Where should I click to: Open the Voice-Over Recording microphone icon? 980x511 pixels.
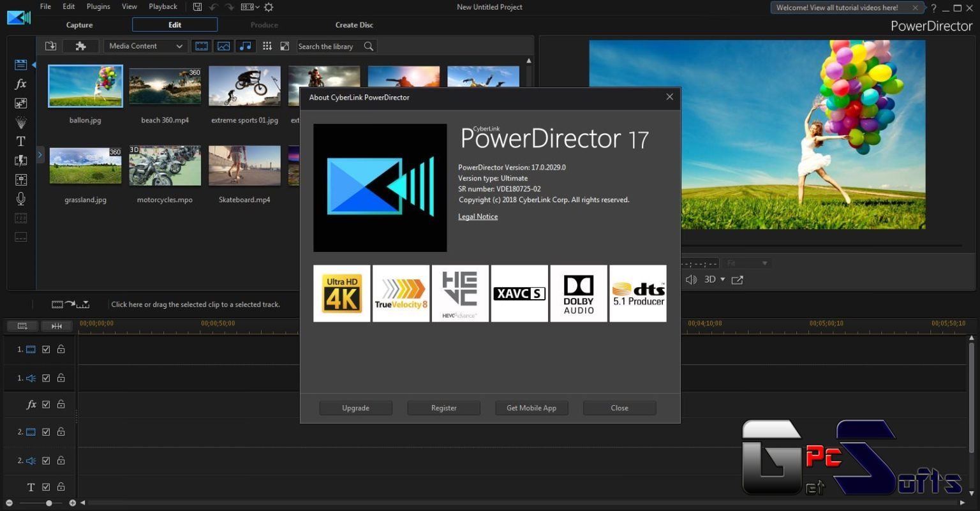[x=20, y=198]
